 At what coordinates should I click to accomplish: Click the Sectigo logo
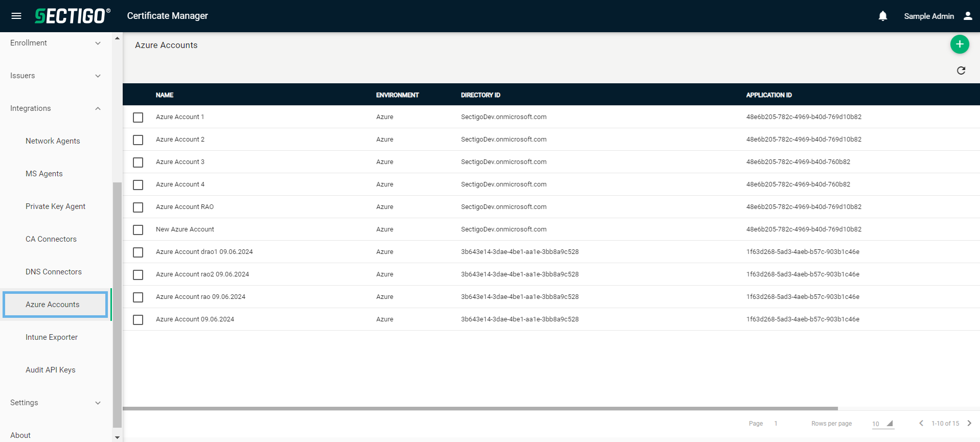point(73,16)
